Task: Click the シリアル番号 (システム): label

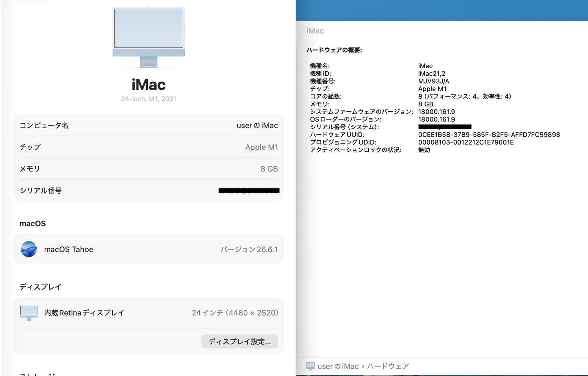Action: pyautogui.click(x=345, y=127)
